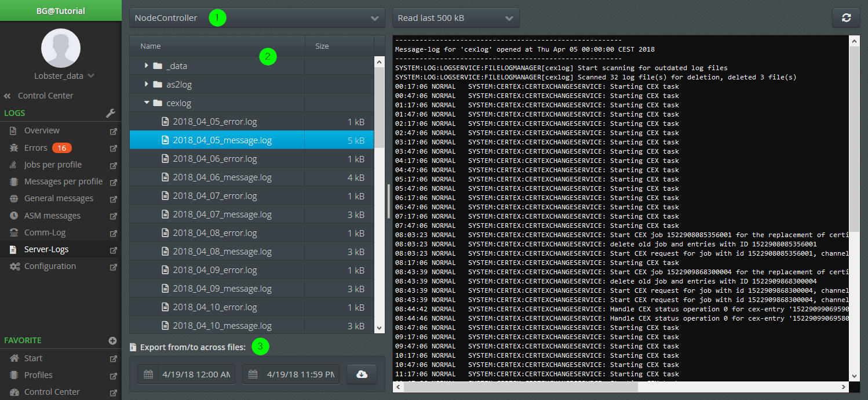Click the red 16 errors badge

coord(61,148)
